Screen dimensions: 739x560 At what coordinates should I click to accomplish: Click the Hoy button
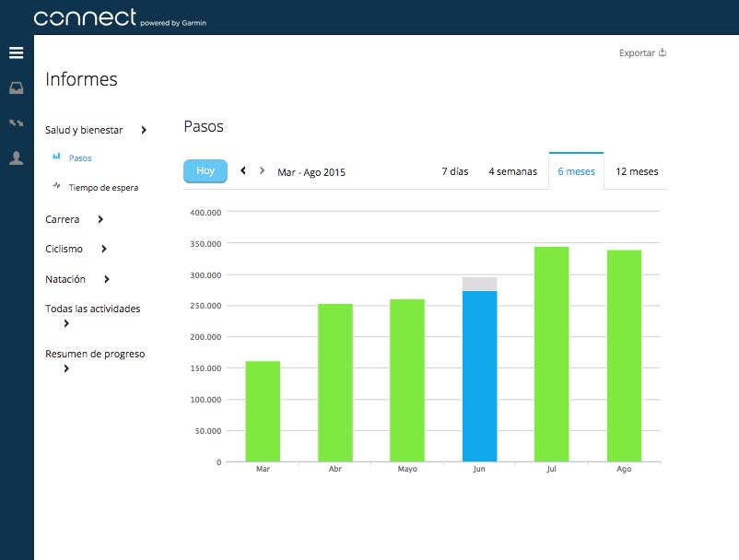[205, 171]
